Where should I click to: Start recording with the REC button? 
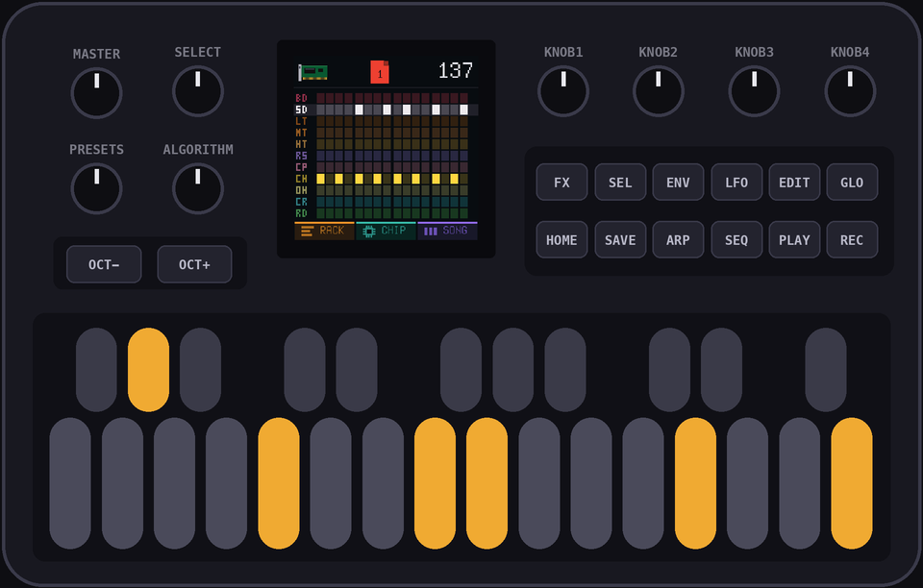click(852, 240)
